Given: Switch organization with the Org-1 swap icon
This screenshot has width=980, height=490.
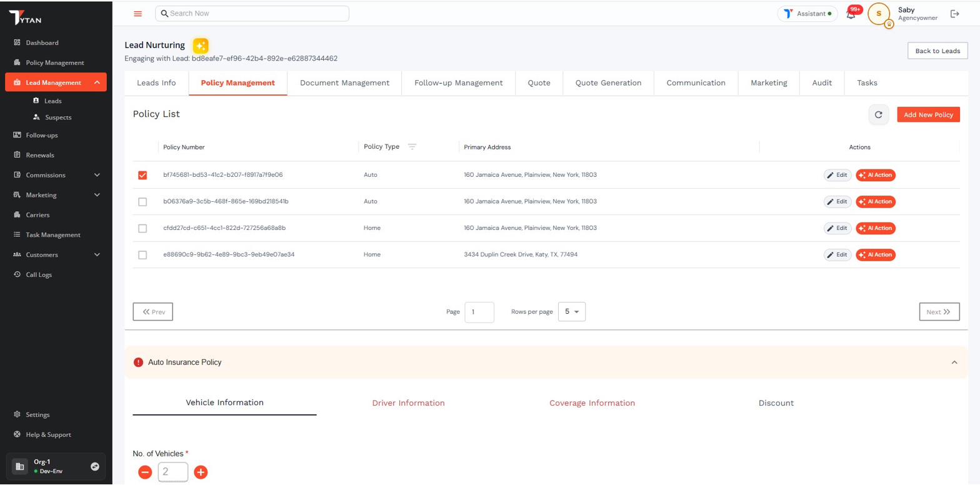Looking at the screenshot, I should [x=95, y=466].
